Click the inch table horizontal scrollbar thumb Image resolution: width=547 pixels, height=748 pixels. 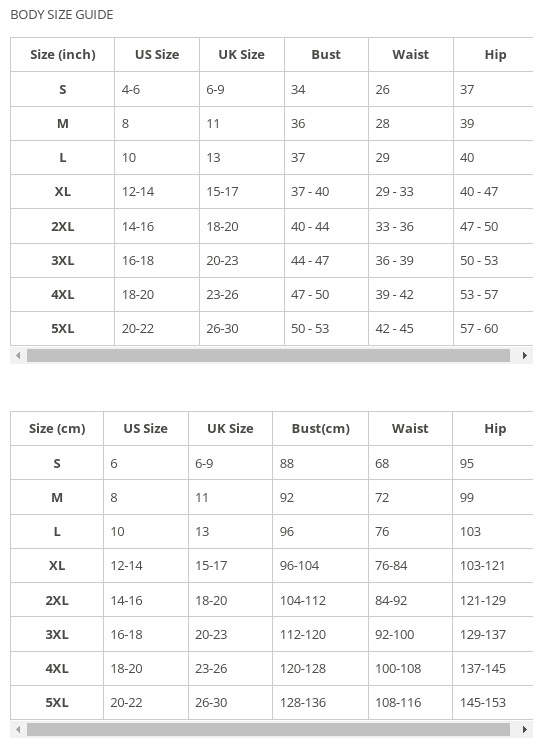[x=268, y=355]
